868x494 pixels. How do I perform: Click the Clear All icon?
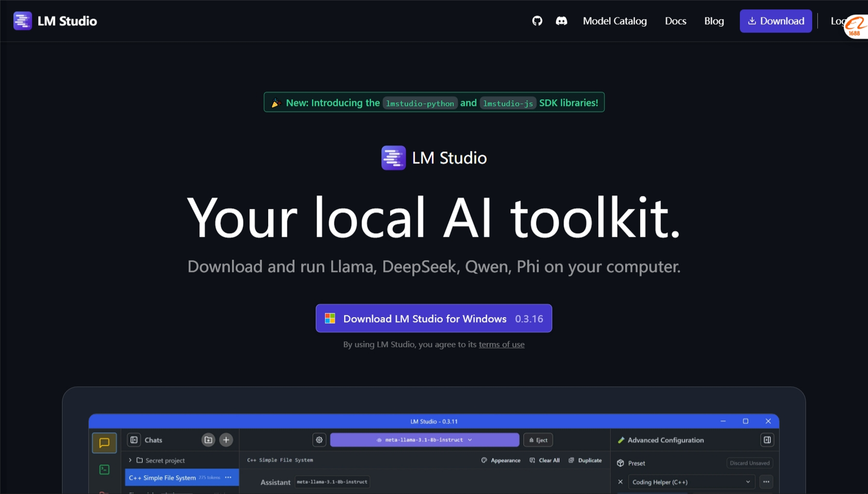(544, 460)
